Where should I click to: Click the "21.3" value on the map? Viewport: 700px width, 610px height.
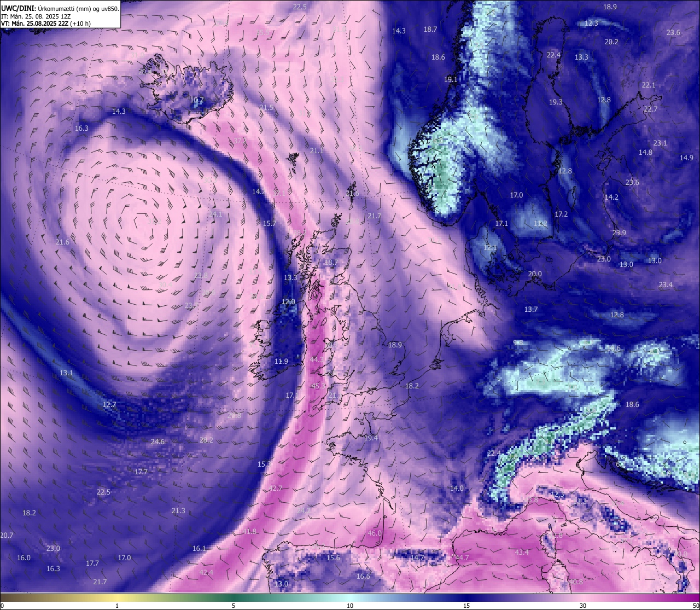pyautogui.click(x=178, y=510)
